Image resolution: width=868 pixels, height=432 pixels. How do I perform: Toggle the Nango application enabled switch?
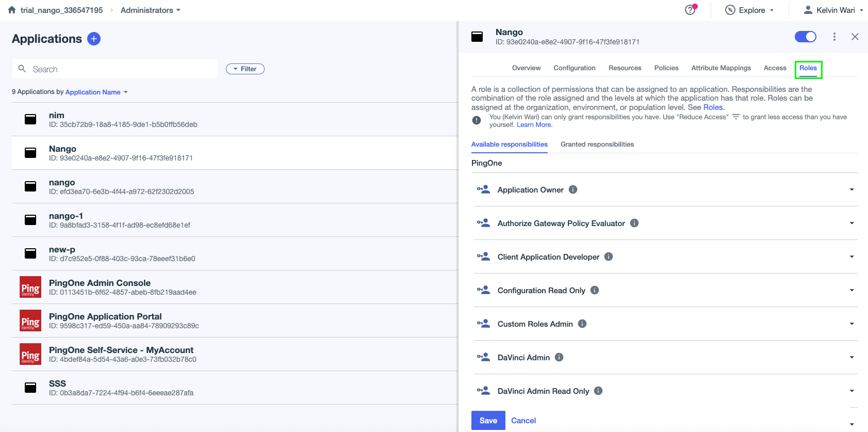click(x=806, y=37)
